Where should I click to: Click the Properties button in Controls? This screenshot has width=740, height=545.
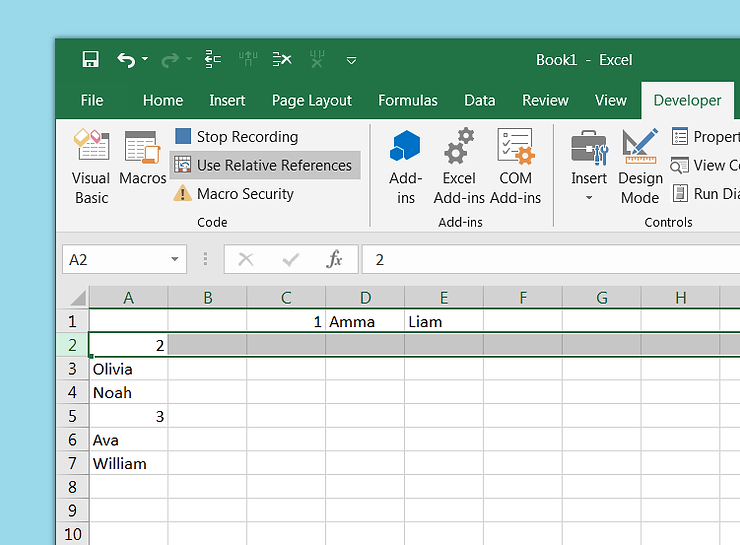(705, 137)
